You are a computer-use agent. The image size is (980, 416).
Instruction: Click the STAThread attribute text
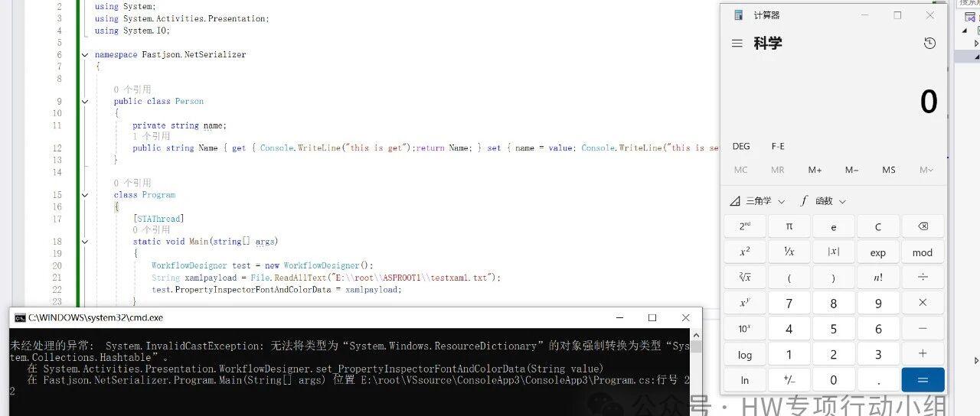[158, 219]
